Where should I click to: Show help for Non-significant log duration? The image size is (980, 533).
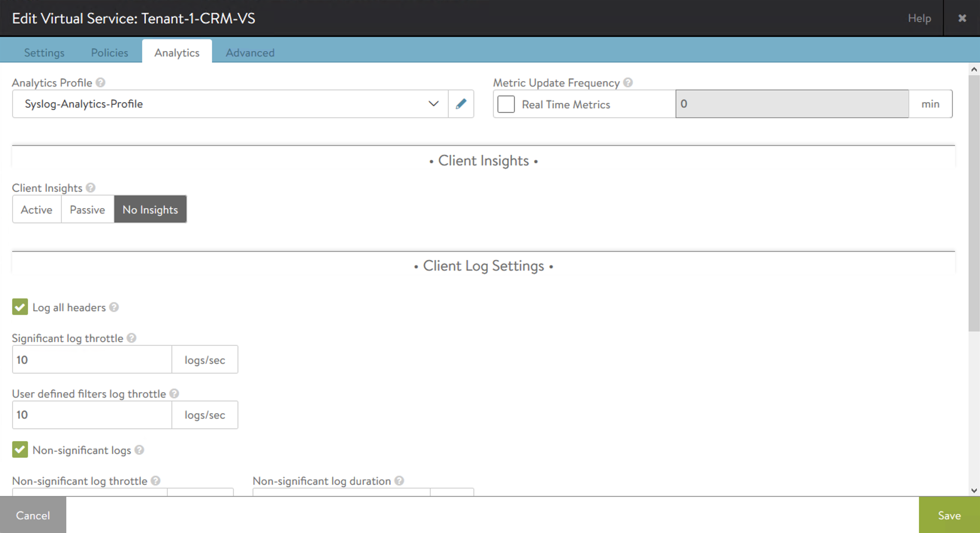(399, 481)
